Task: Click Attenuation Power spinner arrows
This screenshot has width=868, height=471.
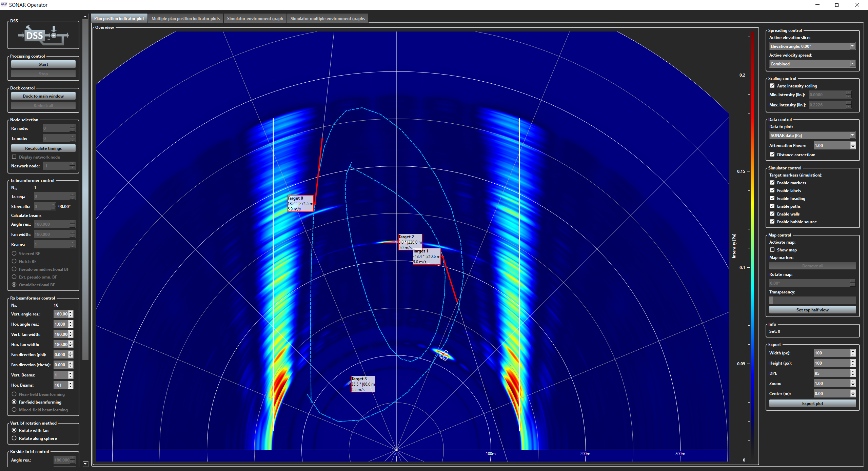Action: [x=853, y=145]
